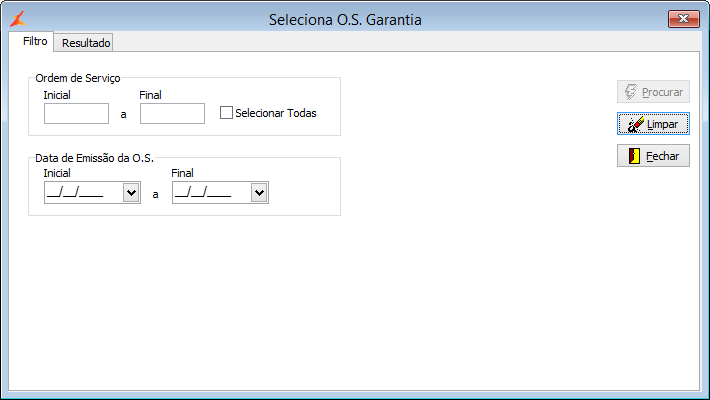This screenshot has width=710, height=400.
Task: Click the application logo in title bar
Action: click(x=18, y=19)
